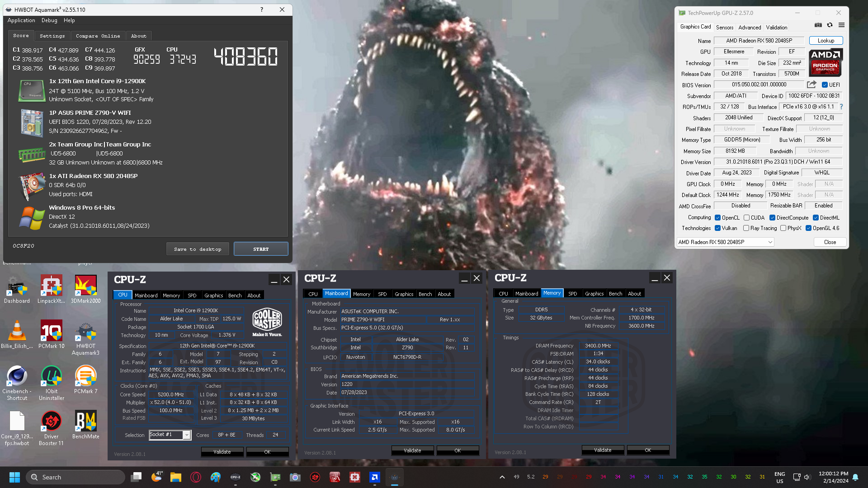Click the Bus Interface question mark in GPU-Z
868x488 pixels.
[x=841, y=107]
